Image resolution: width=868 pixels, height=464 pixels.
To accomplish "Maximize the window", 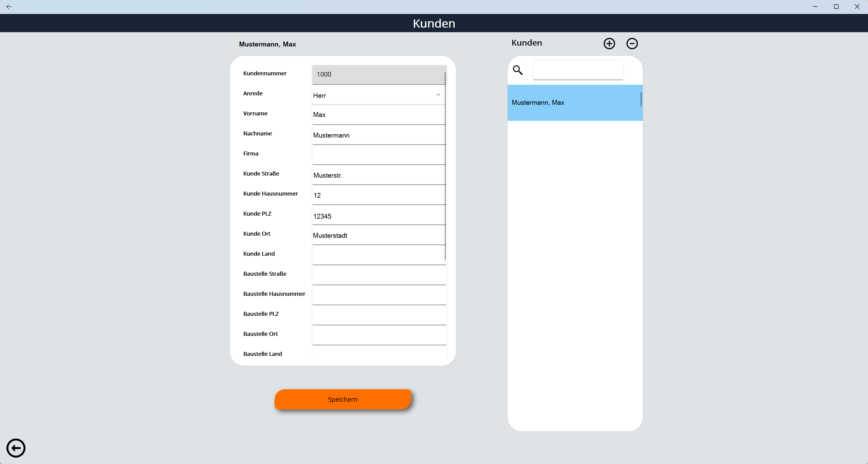I will click(836, 7).
